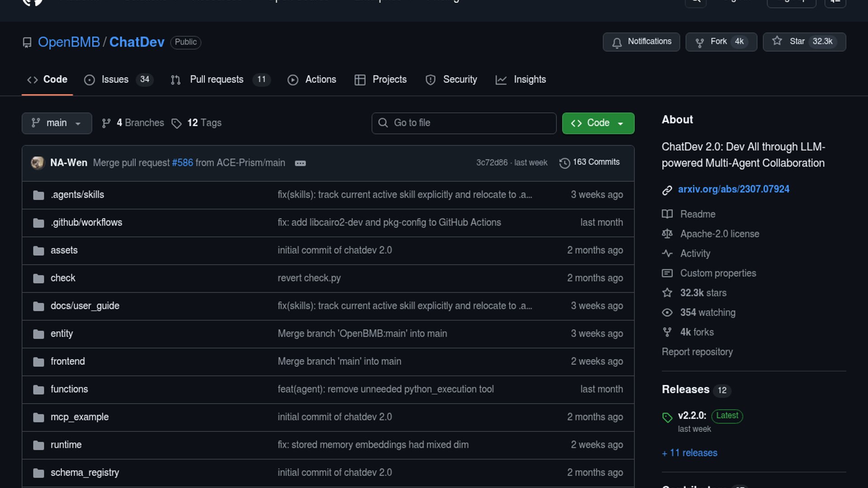Click the Go to file search field
868x488 pixels.
coord(464,123)
